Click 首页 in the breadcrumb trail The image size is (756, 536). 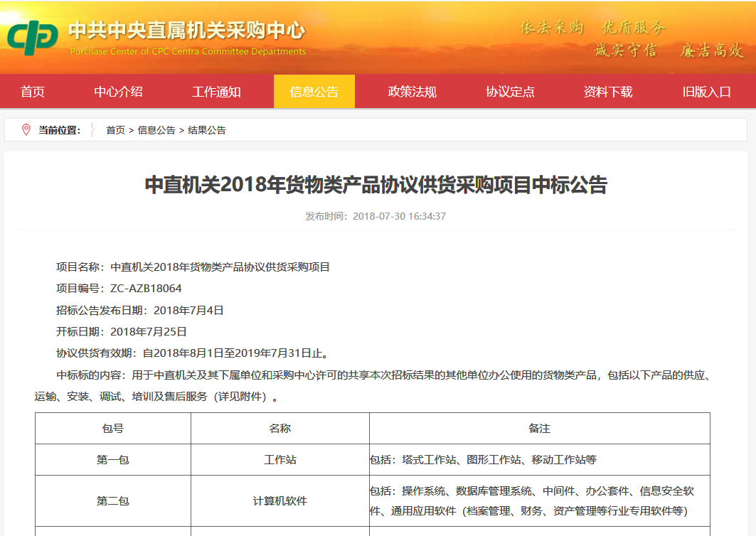click(x=115, y=130)
